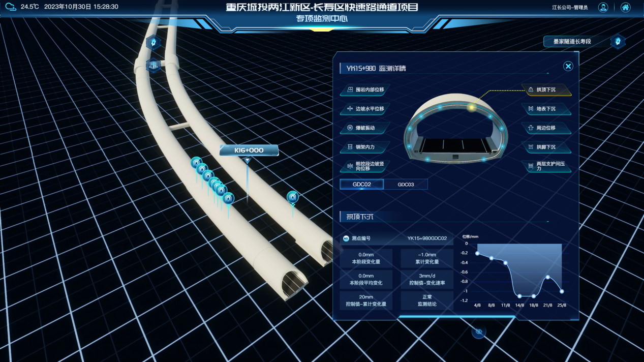Click the 钢架内力 button
Viewport: 644px width, 362px height.
(x=364, y=147)
